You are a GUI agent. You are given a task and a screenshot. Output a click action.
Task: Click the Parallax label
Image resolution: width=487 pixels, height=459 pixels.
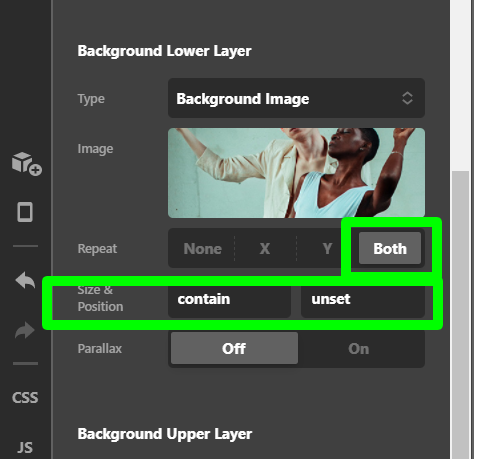(x=100, y=349)
